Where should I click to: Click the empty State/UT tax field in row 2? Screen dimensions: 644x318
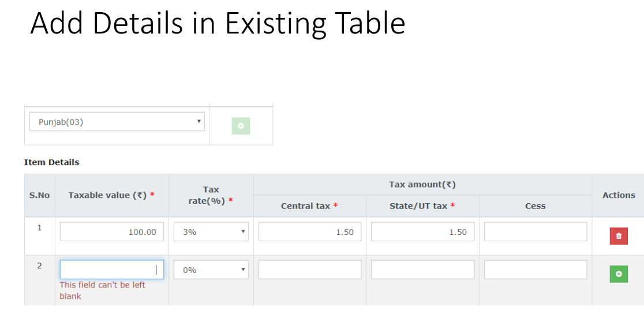point(422,270)
